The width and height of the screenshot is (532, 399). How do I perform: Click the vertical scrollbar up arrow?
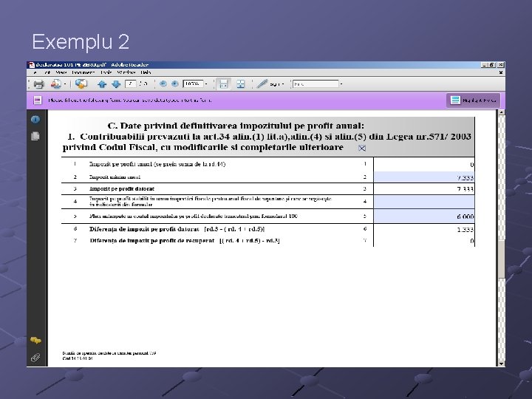[502, 112]
